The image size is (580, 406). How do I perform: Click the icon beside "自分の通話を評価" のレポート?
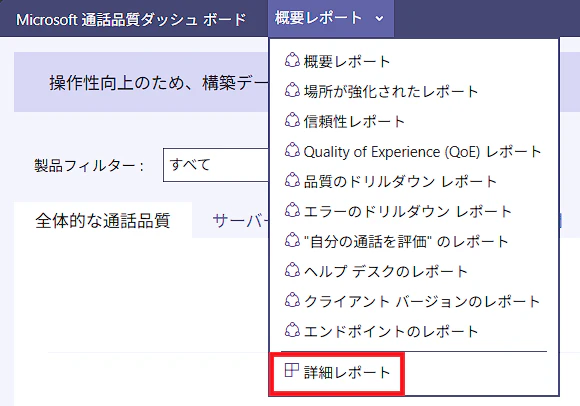pos(292,240)
